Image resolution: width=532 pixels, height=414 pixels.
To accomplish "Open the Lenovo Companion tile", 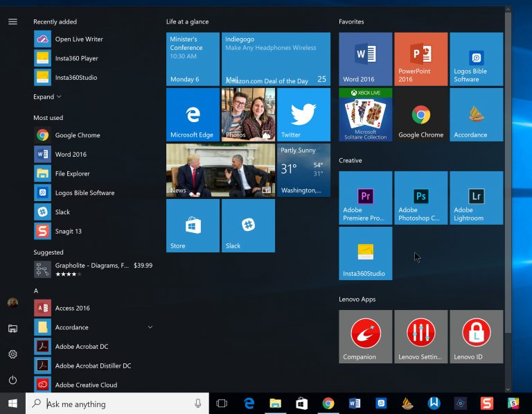I will tap(366, 336).
